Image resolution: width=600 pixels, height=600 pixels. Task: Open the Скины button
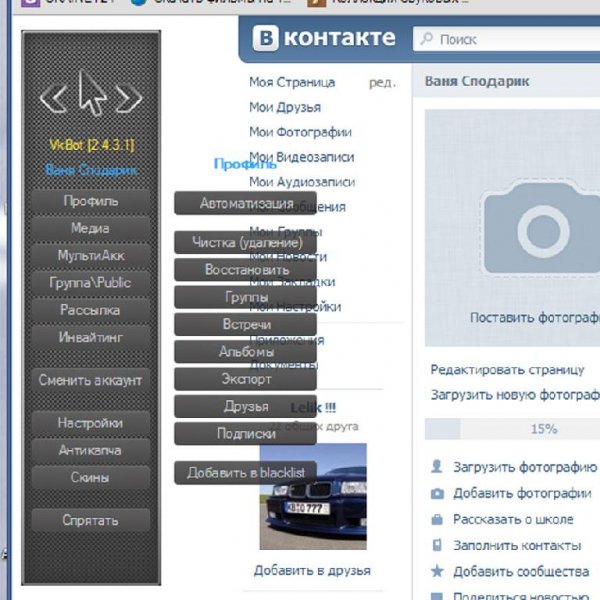coord(91,477)
